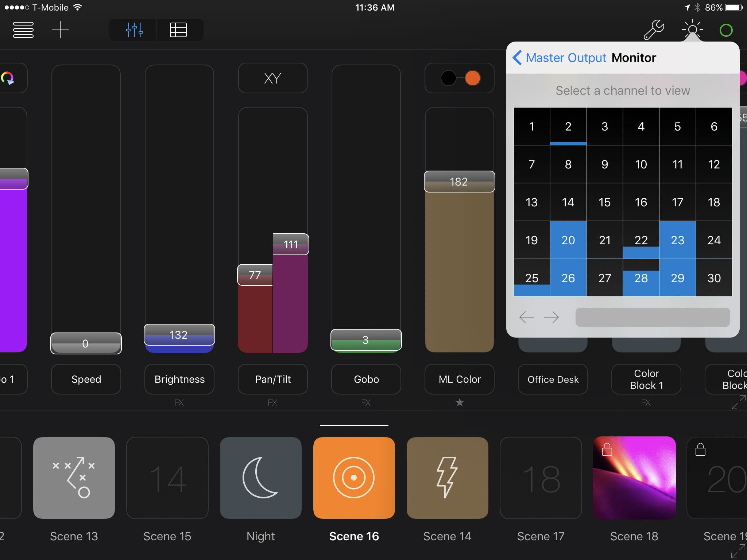The image size is (747, 560).
Task: Open the wrench settings icon
Action: 654,30
